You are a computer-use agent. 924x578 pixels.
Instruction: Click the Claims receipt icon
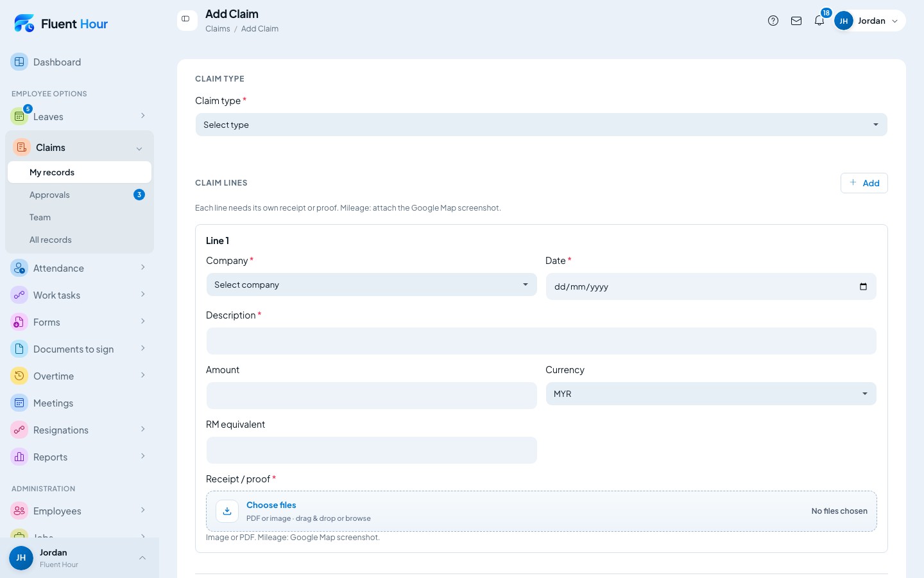pos(22,147)
